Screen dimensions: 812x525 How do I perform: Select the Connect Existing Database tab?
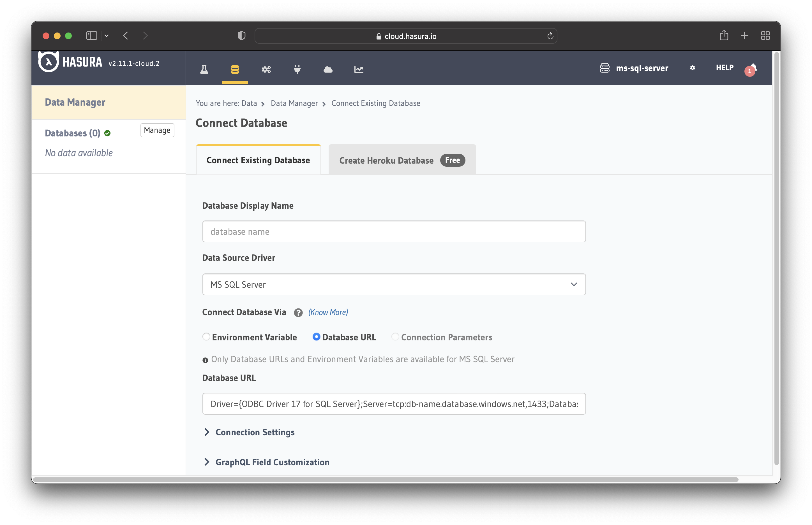[x=258, y=160]
